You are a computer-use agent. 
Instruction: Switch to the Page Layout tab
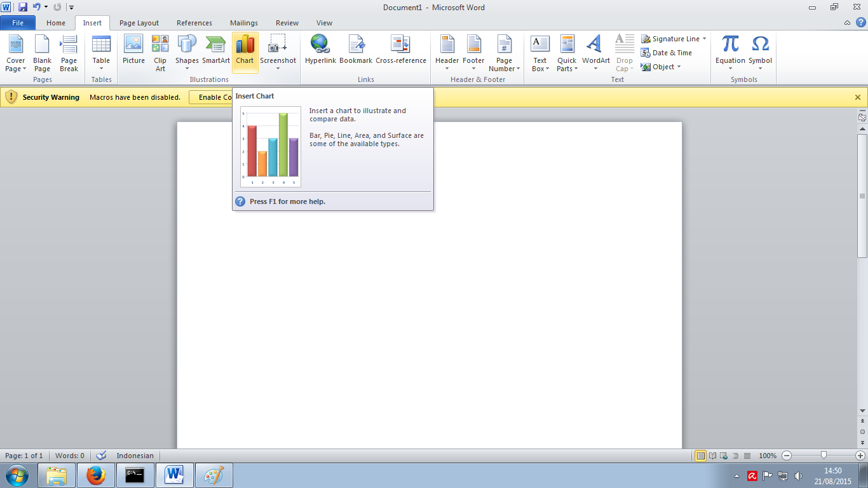click(139, 23)
